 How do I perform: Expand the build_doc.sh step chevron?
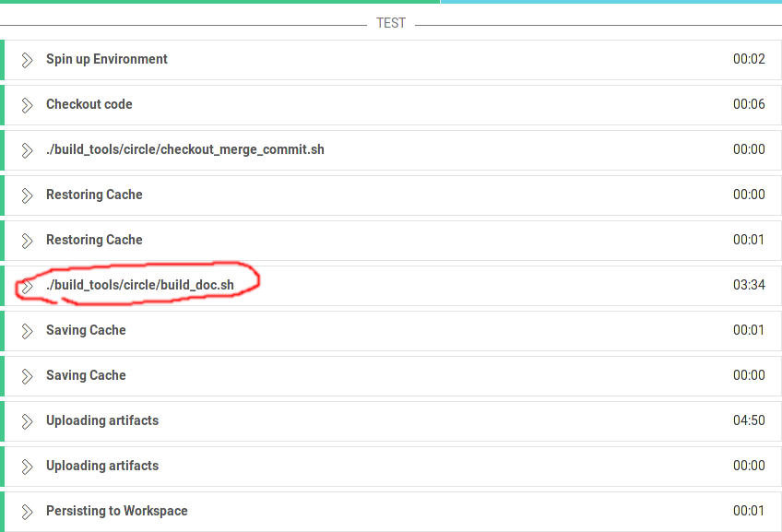(x=27, y=286)
